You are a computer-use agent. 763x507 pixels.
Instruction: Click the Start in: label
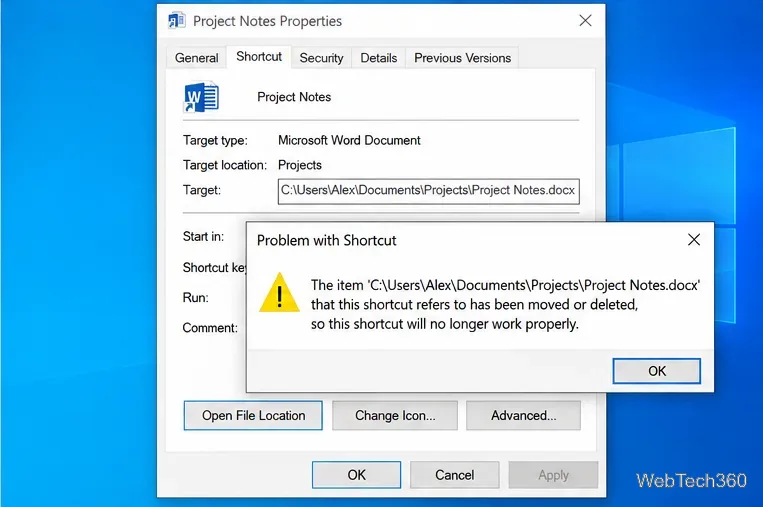pos(203,236)
